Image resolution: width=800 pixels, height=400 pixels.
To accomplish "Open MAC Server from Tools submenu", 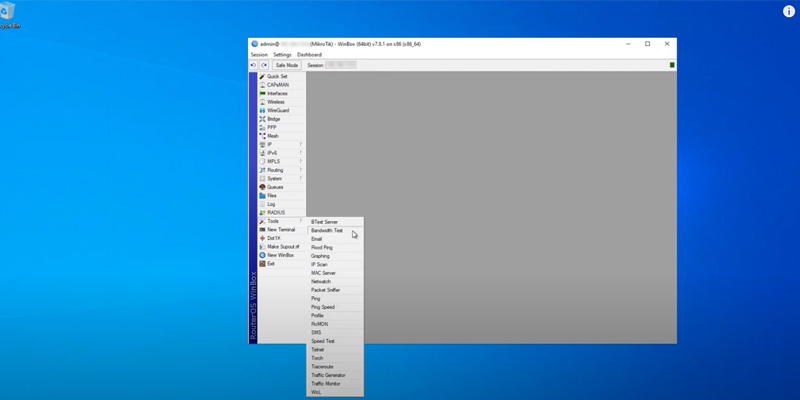I will [x=335, y=273].
